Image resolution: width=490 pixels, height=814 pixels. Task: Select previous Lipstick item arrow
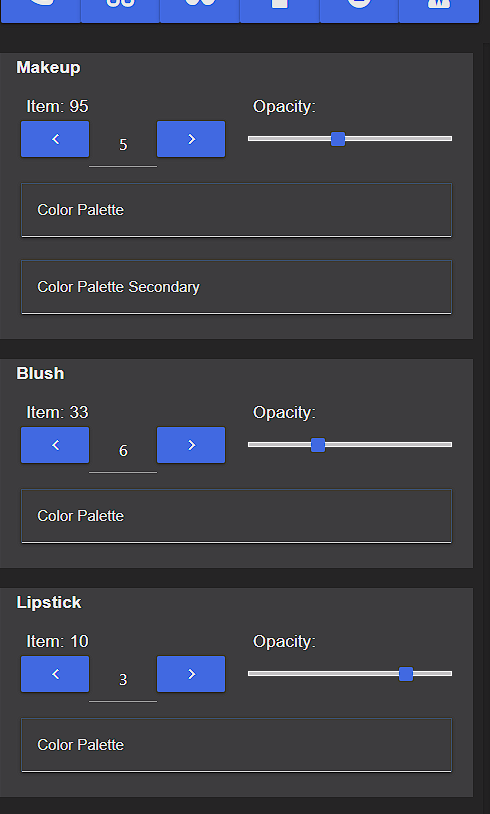coord(55,674)
